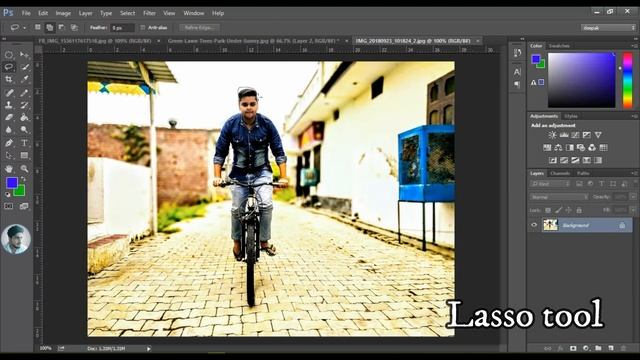Open the Adjustments panel flyout menu
The width and height of the screenshot is (640, 360).
pyautogui.click(x=634, y=116)
